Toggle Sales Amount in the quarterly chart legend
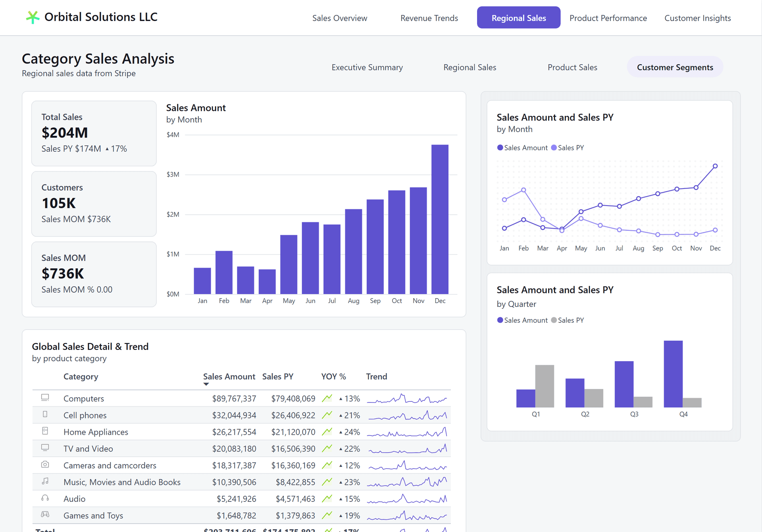Viewport: 762px width, 532px height. 522,320
